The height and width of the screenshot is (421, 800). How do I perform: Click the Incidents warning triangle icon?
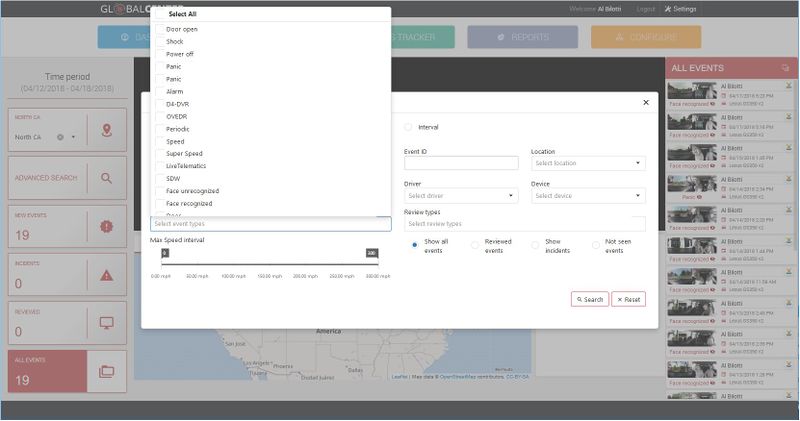click(x=107, y=275)
